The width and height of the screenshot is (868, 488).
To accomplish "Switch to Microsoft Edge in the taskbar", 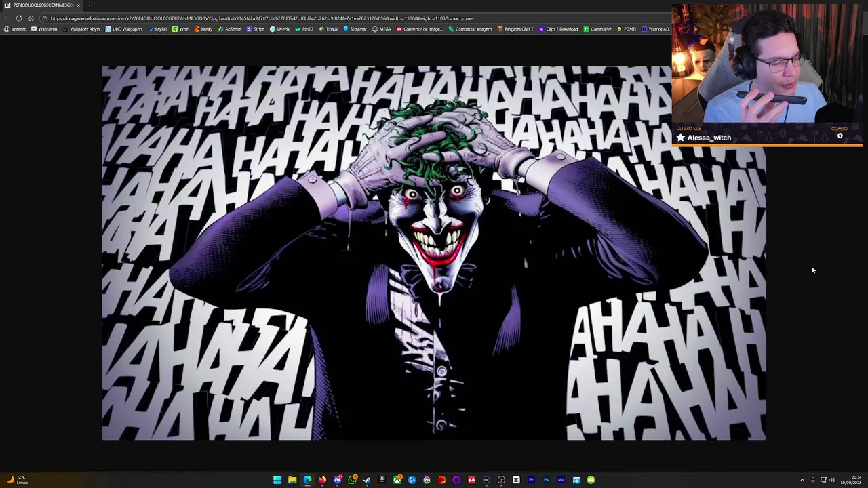I will pyautogui.click(x=307, y=480).
